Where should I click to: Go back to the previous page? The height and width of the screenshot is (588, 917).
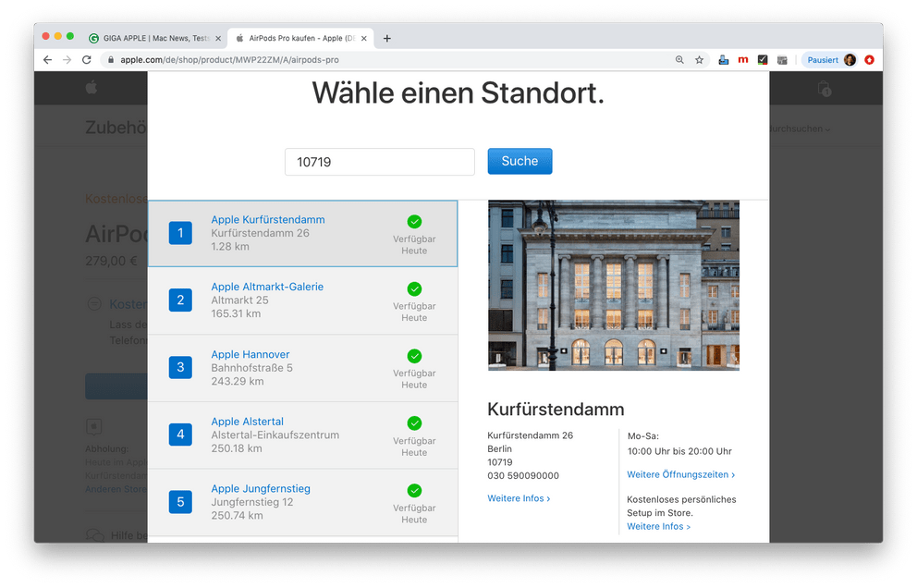coord(48,60)
